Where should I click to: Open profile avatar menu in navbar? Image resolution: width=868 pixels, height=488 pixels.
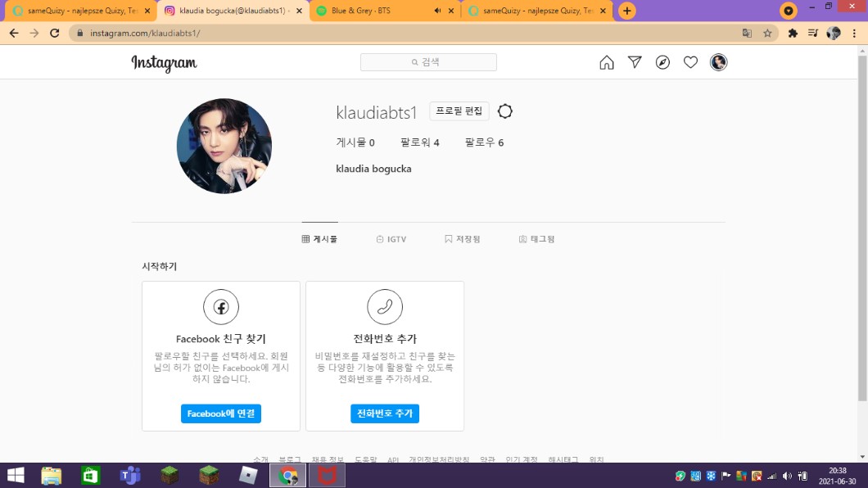click(x=718, y=63)
